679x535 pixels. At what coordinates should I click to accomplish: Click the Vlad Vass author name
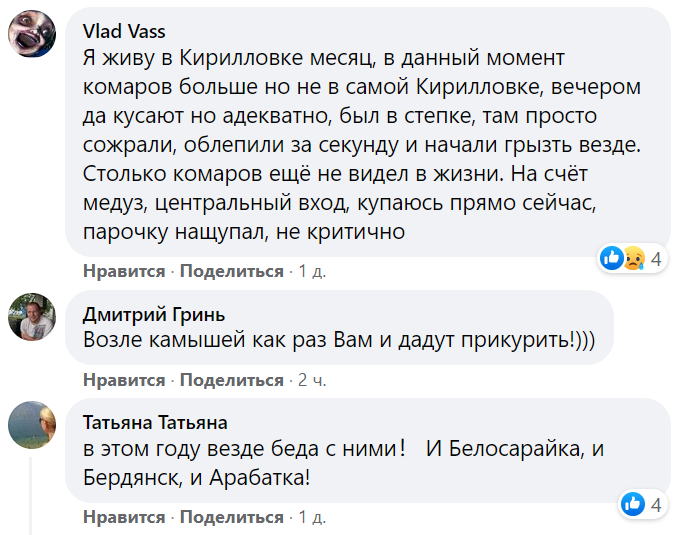point(124,31)
